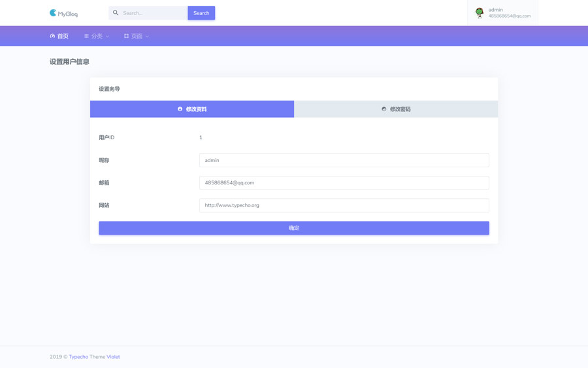Focus the 昵称 input field
Image resolution: width=588 pixels, height=368 pixels.
(344, 160)
